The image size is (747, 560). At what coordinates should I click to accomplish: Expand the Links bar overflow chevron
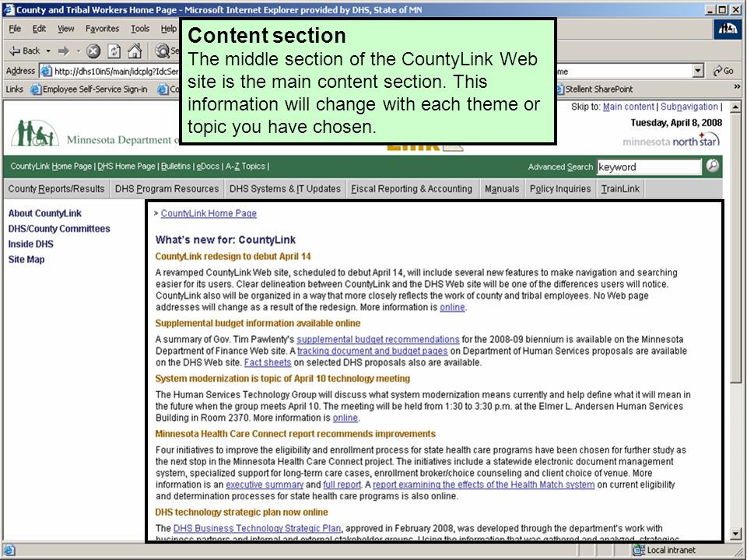[x=737, y=86]
